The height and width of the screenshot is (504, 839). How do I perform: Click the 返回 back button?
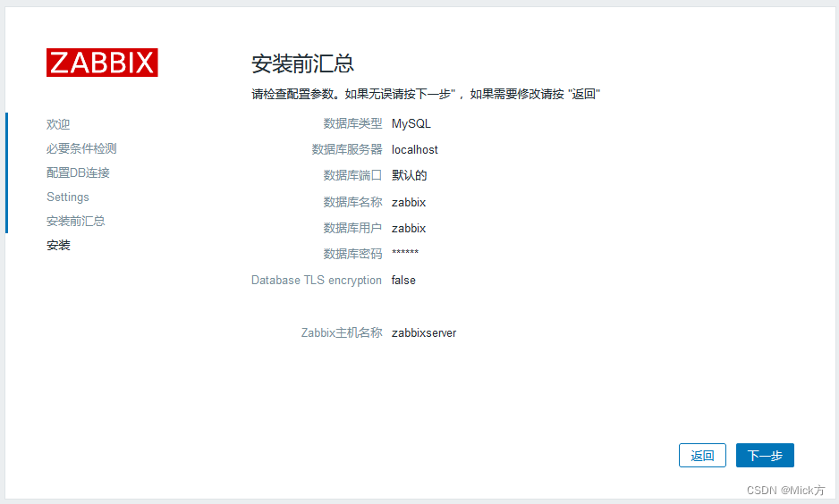click(702, 456)
